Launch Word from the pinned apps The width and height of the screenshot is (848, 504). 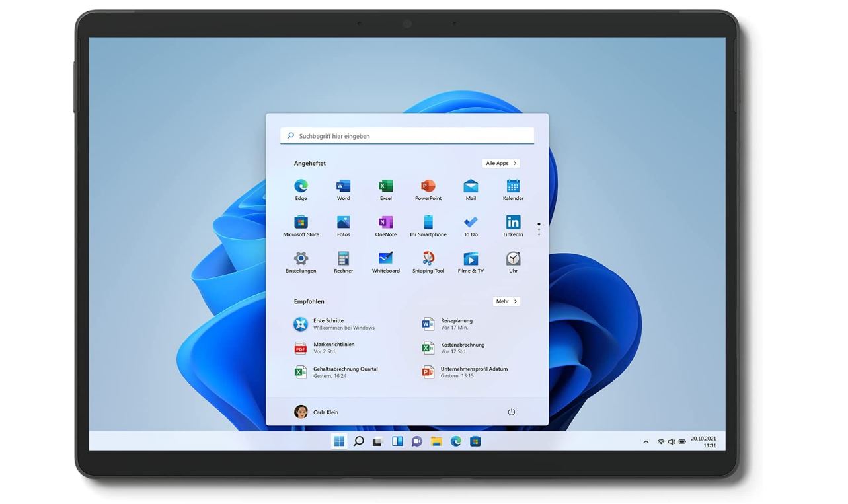(343, 190)
